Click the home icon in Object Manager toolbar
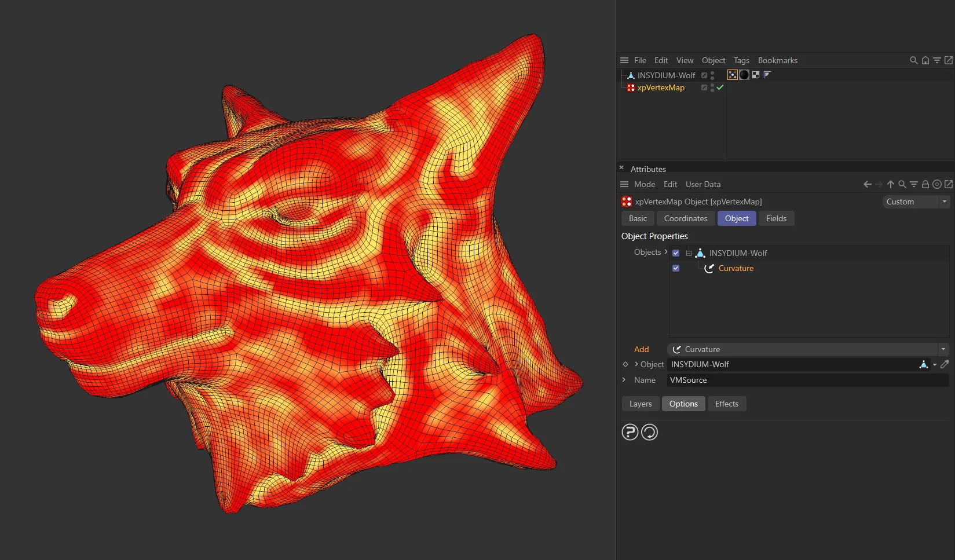 pos(925,60)
